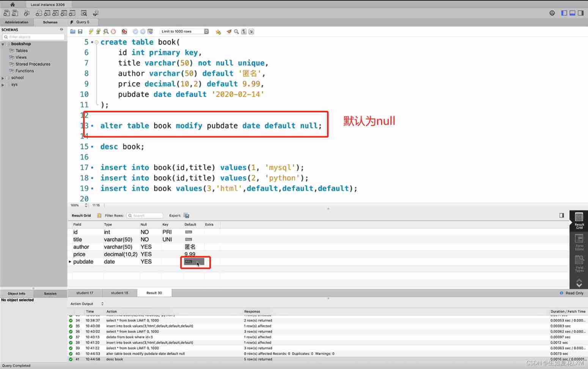Select the Result 30 tab

(x=154, y=293)
